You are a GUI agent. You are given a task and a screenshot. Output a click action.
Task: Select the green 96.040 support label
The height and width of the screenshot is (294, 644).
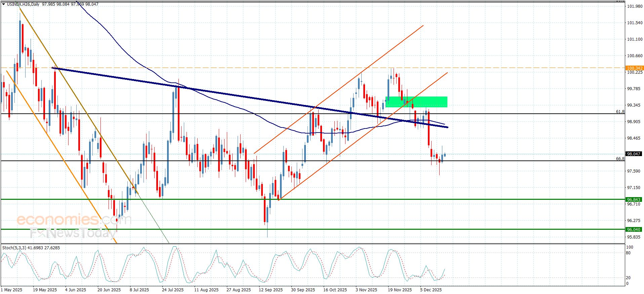(x=634, y=229)
